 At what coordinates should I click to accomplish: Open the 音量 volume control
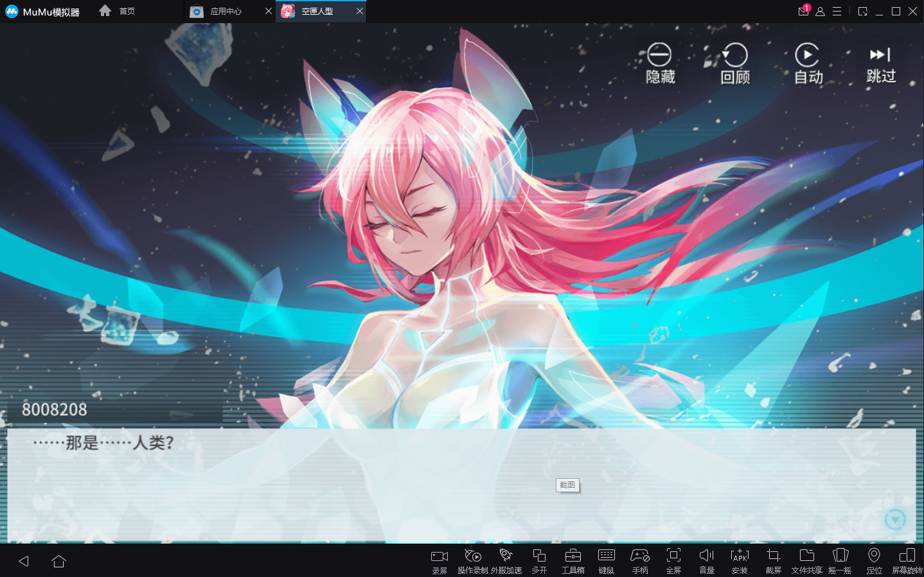click(707, 561)
